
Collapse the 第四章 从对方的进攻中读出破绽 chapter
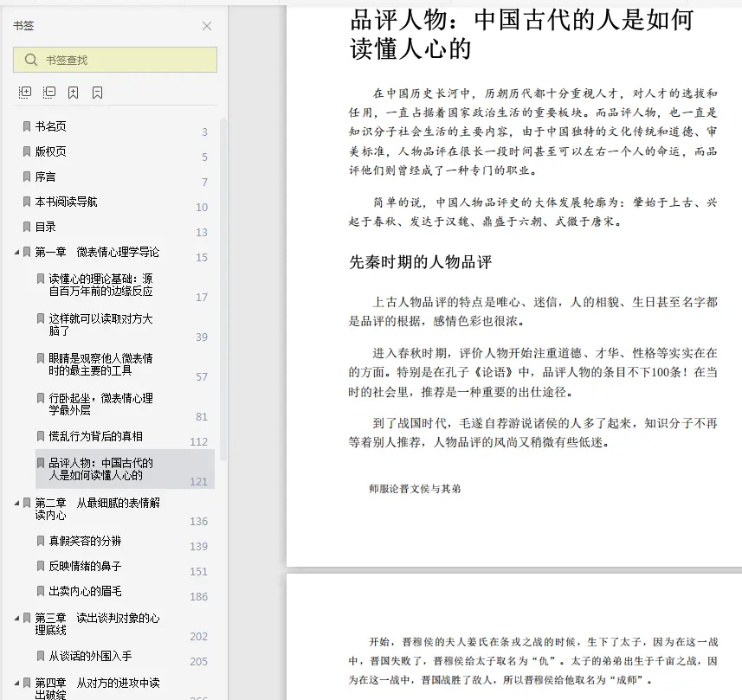tap(16, 684)
